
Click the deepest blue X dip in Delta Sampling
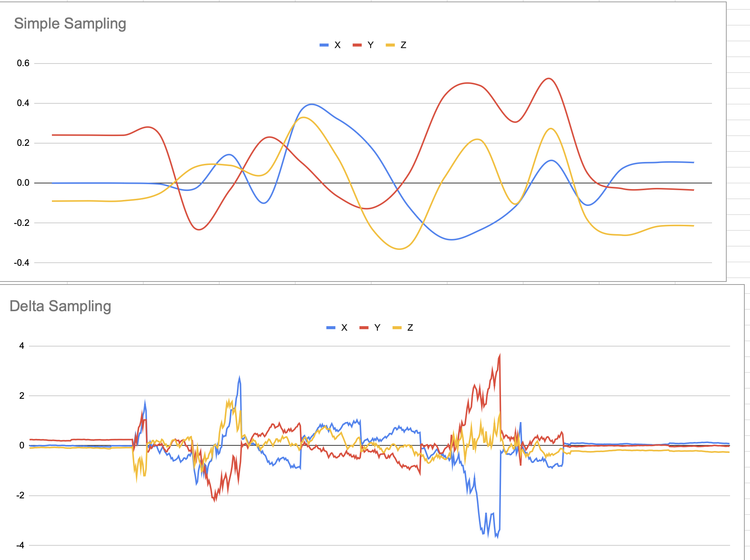(497, 537)
